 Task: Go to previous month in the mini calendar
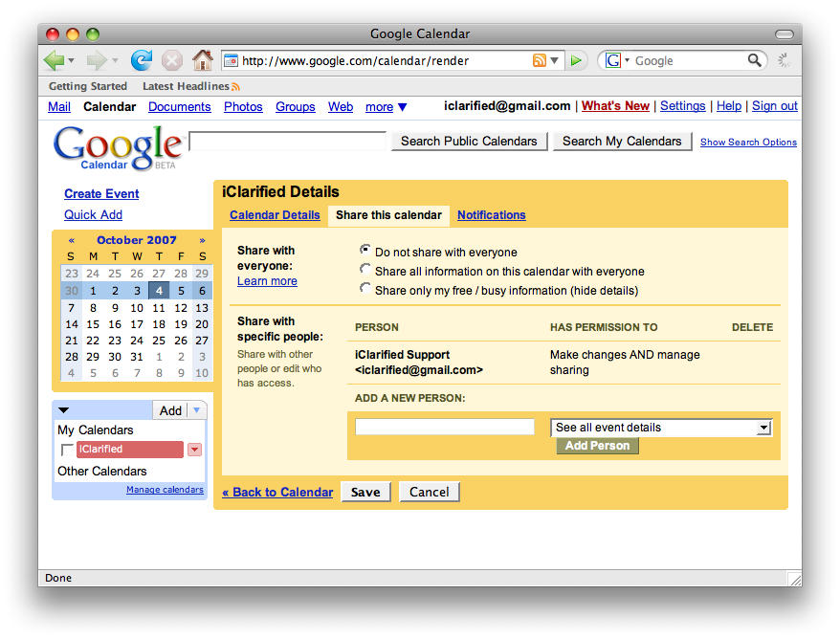click(71, 240)
